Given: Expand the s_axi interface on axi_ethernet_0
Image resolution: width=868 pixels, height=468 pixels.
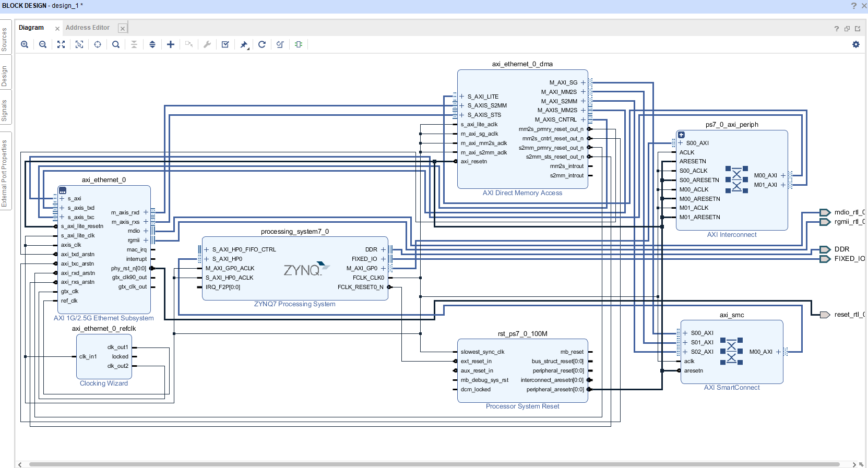Looking at the screenshot, I should click(62, 198).
